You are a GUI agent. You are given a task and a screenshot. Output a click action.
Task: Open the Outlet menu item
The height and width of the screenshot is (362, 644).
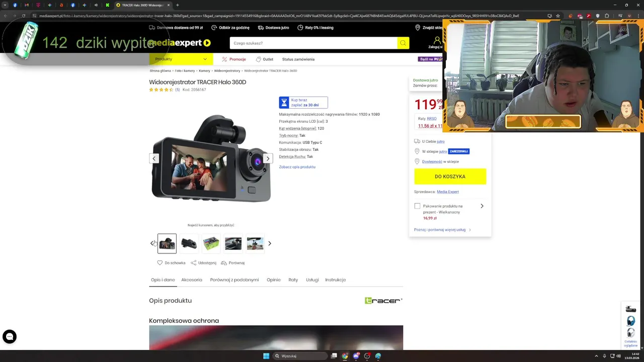(264, 59)
